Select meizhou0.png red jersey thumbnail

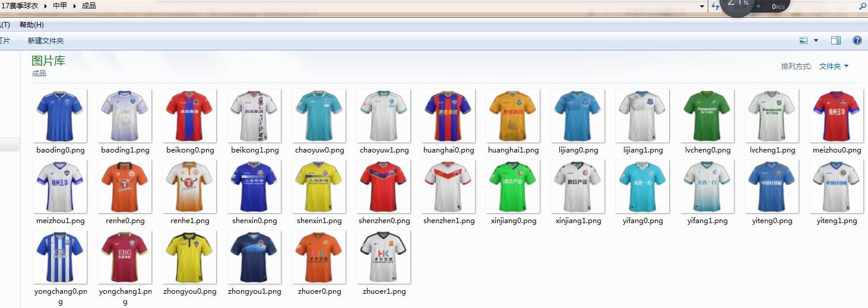coord(837,116)
